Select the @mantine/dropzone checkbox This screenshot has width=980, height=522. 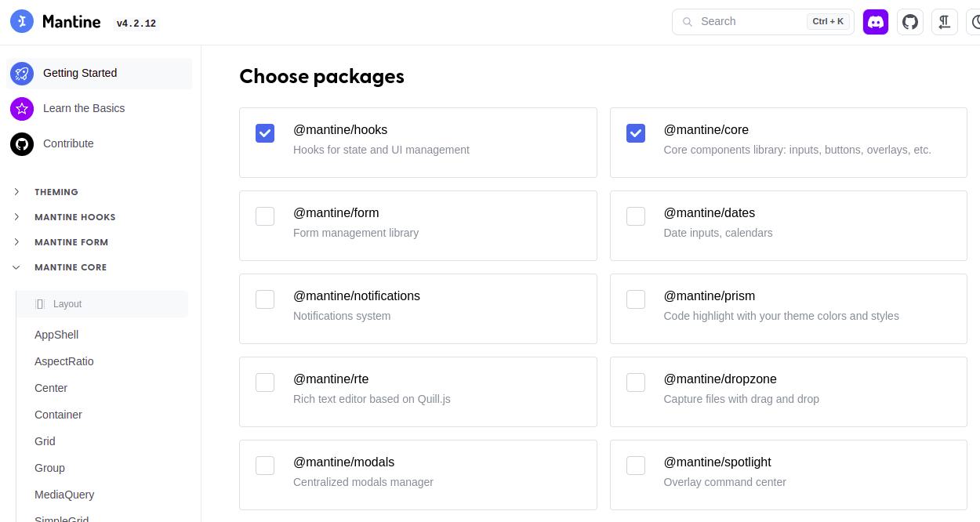click(636, 382)
